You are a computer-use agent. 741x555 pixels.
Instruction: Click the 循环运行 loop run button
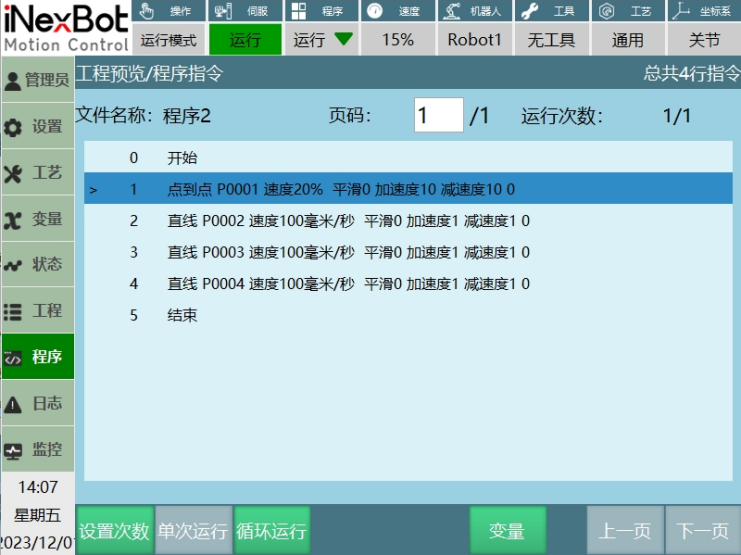click(x=270, y=531)
